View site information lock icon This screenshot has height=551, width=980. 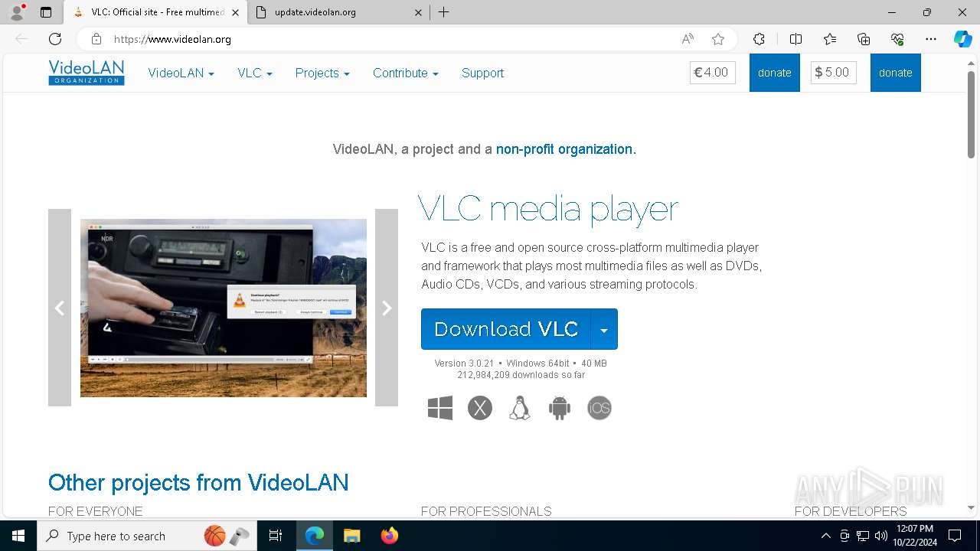pos(96,39)
